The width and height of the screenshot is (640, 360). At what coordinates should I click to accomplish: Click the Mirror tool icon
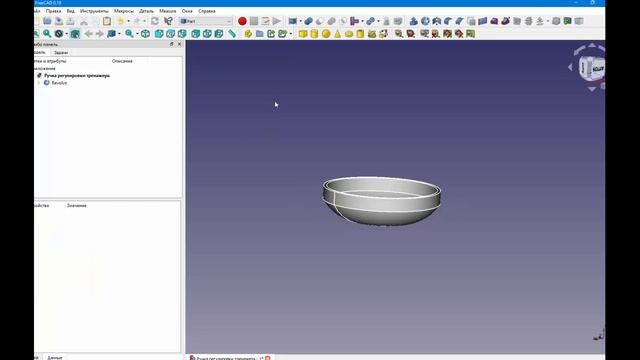pyautogui.click(x=436, y=21)
